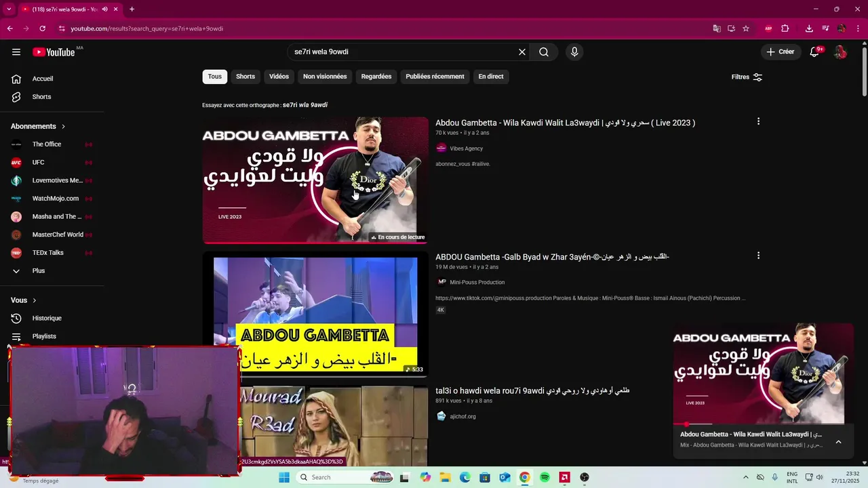868x488 pixels.
Task: Bookmark this page with the star icon
Action: coord(746,28)
